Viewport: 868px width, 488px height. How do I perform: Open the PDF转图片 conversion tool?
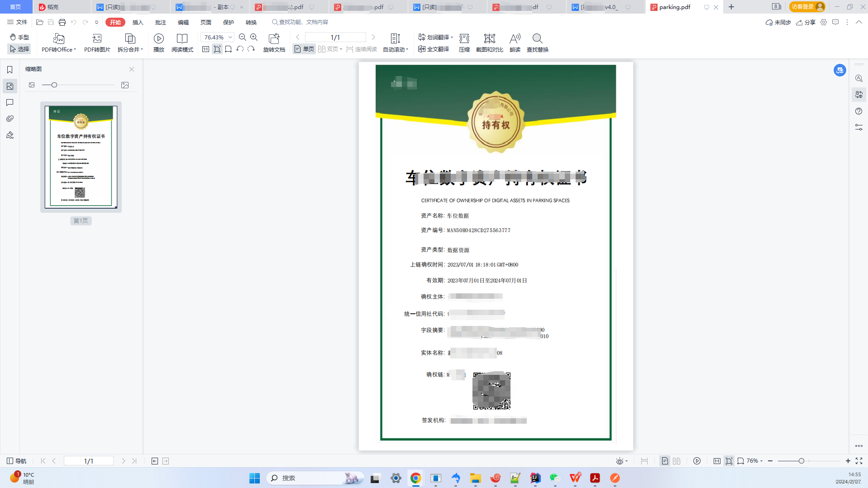[x=96, y=42]
